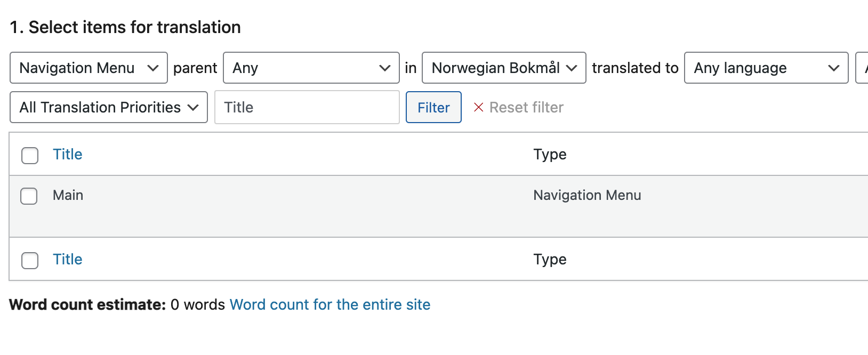Expand the parent Any dropdown
The width and height of the screenshot is (868, 355).
coord(311,68)
